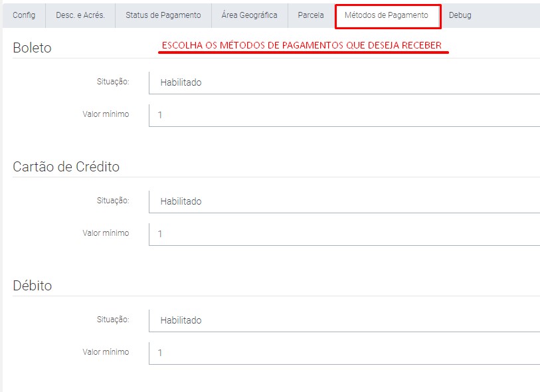Click the Cartão de Crédito section heading
The height and width of the screenshot is (392, 540).
point(66,167)
